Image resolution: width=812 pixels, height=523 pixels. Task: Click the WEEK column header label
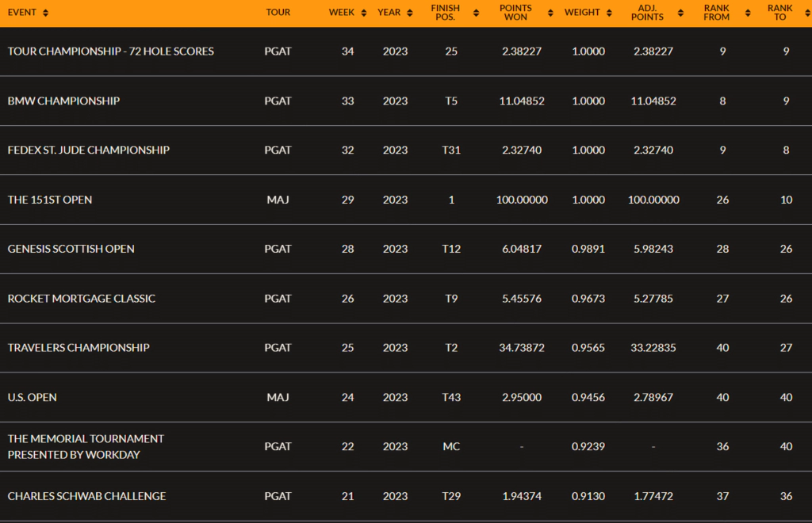[x=342, y=13]
